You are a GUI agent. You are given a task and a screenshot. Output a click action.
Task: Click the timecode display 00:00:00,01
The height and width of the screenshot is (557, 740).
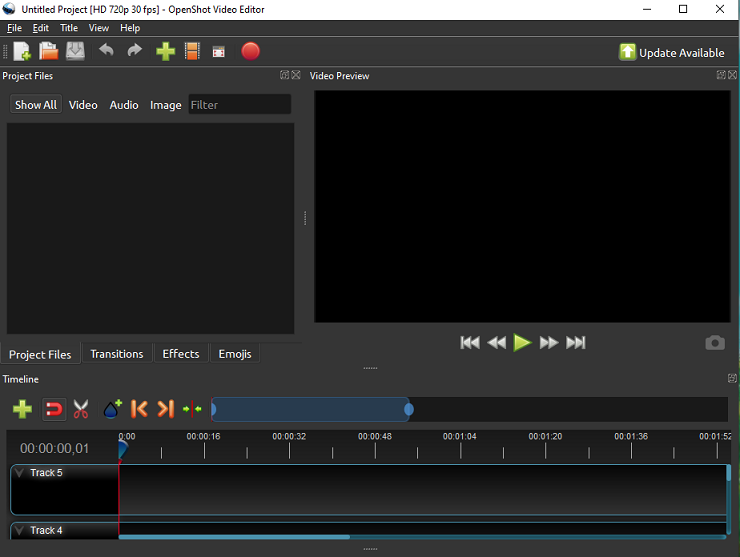pos(54,448)
